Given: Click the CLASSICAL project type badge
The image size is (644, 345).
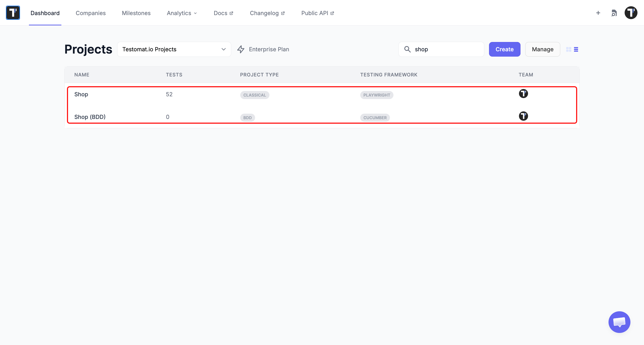Looking at the screenshot, I should [255, 95].
